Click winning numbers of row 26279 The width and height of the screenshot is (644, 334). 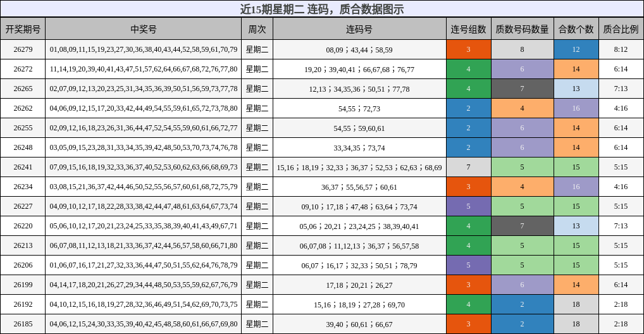coord(144,49)
